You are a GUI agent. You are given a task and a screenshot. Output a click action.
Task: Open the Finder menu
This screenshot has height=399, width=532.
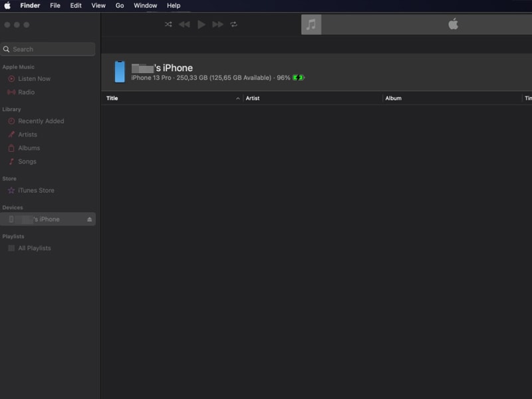[x=30, y=6]
